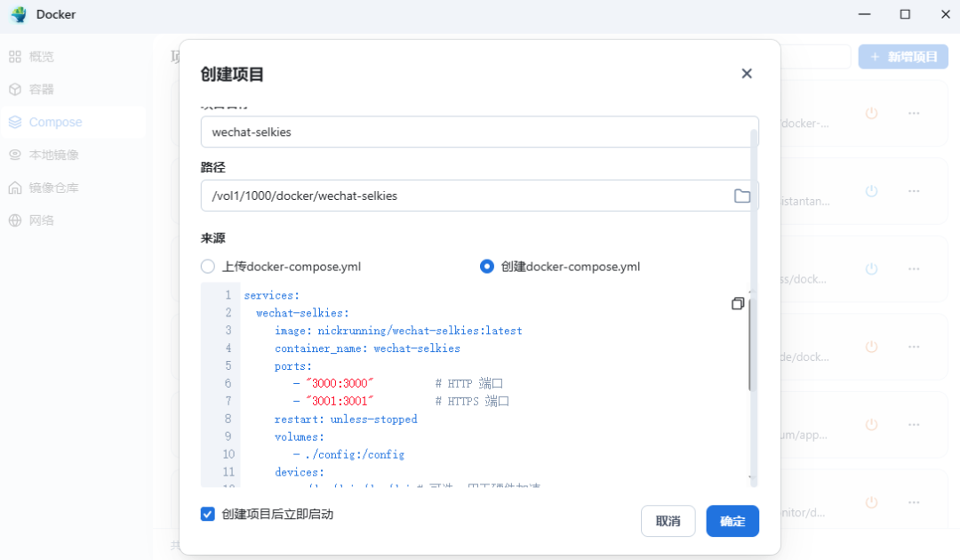Open more menu of istantan... project row
960x560 pixels.
click(914, 191)
